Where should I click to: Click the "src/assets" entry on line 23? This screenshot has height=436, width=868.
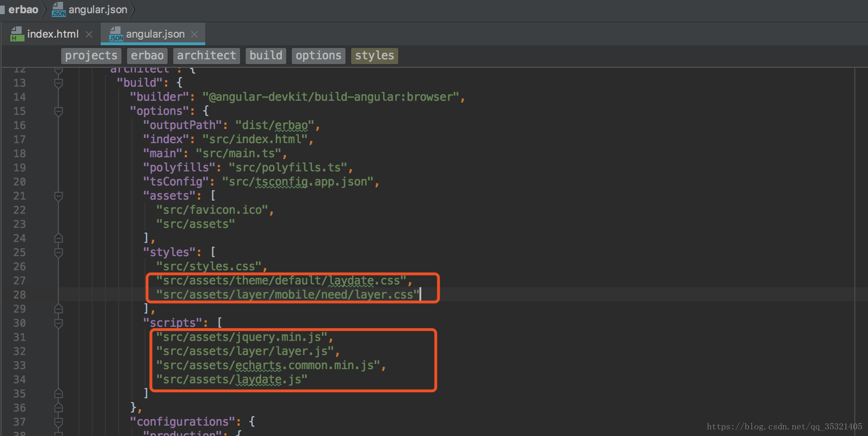(x=195, y=224)
